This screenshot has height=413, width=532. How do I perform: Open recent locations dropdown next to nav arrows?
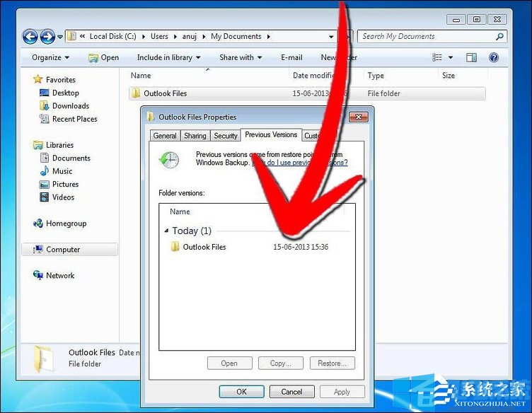point(59,37)
